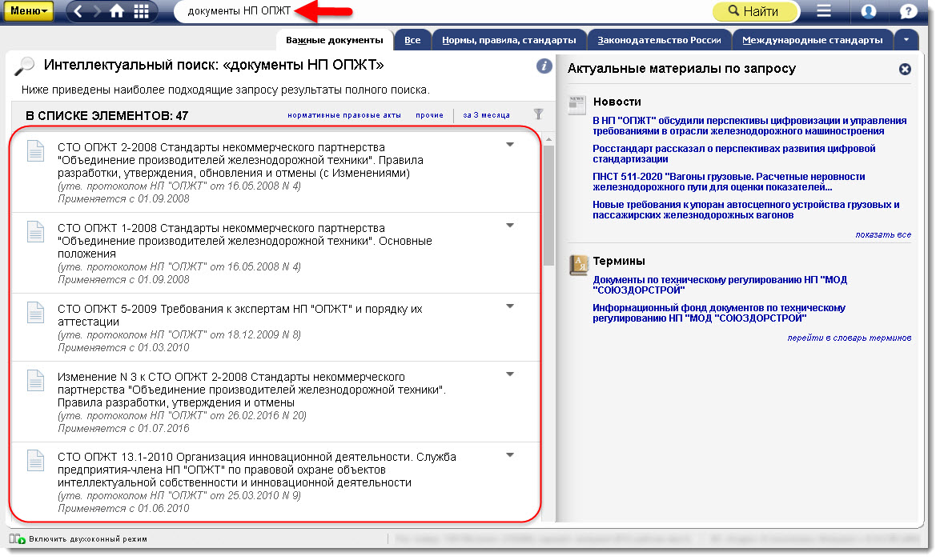Open news about перспективы цифровизации в НП ОПЖТ

pos(749,126)
